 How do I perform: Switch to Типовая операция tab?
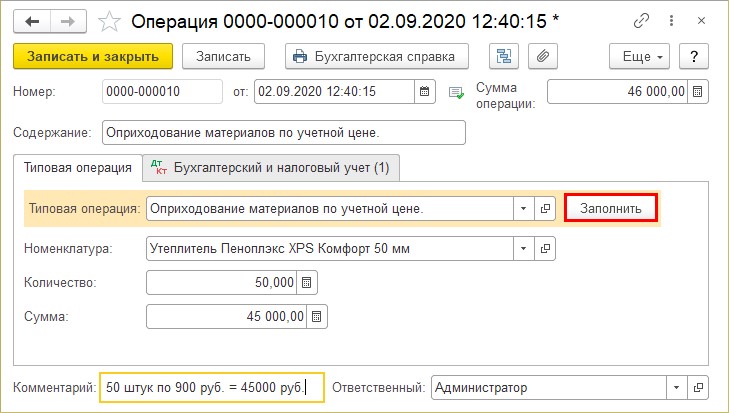click(78, 168)
